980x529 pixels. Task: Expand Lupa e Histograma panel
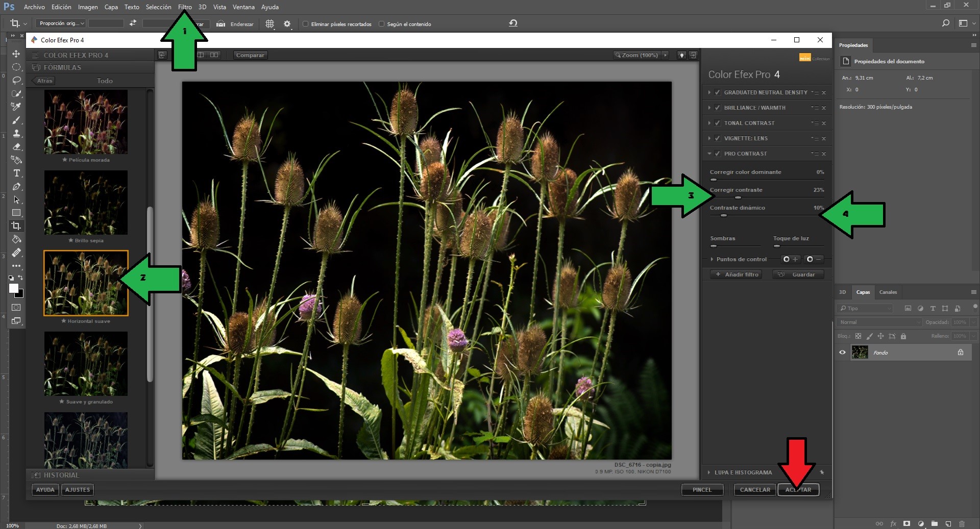point(709,472)
